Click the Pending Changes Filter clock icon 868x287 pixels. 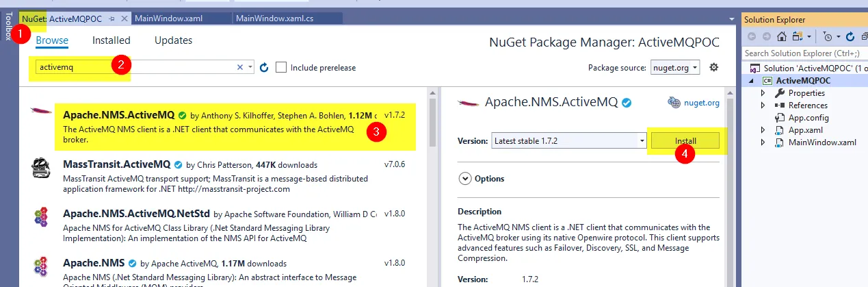tap(828, 36)
